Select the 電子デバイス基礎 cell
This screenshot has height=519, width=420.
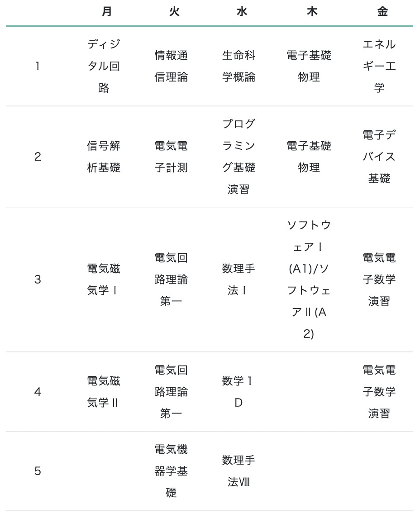click(379, 157)
